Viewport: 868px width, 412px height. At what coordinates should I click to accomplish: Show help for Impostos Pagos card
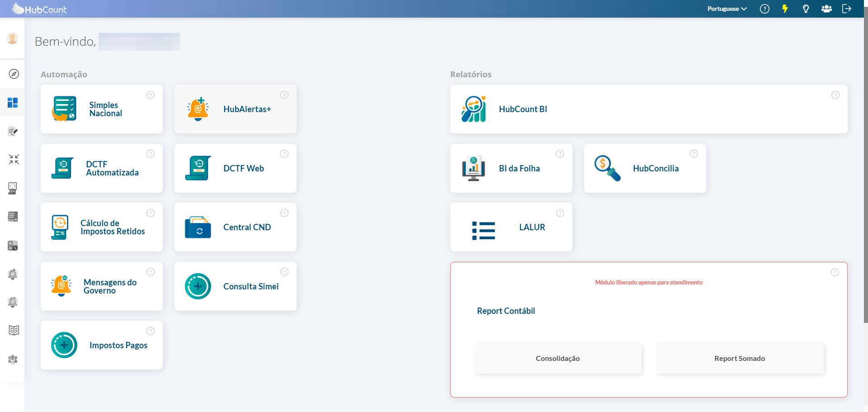tap(151, 331)
